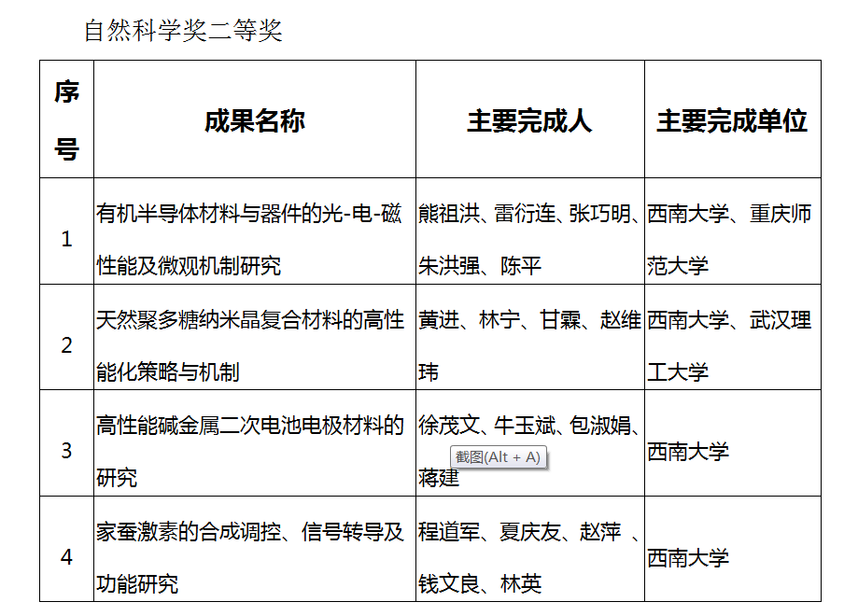Click the cell with 徐茂文、牛玉斌、包淑娟
This screenshot has height=616, width=858.
(528, 427)
